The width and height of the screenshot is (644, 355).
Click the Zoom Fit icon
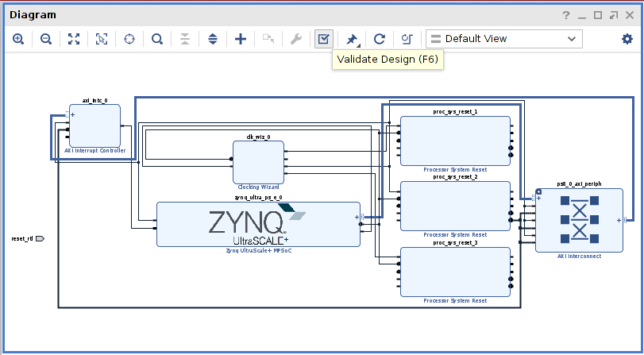point(74,39)
